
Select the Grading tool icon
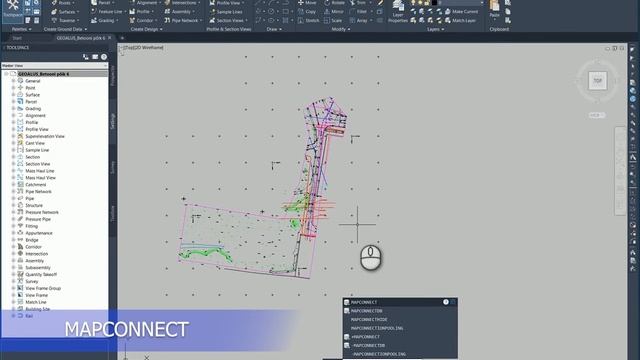pos(94,20)
